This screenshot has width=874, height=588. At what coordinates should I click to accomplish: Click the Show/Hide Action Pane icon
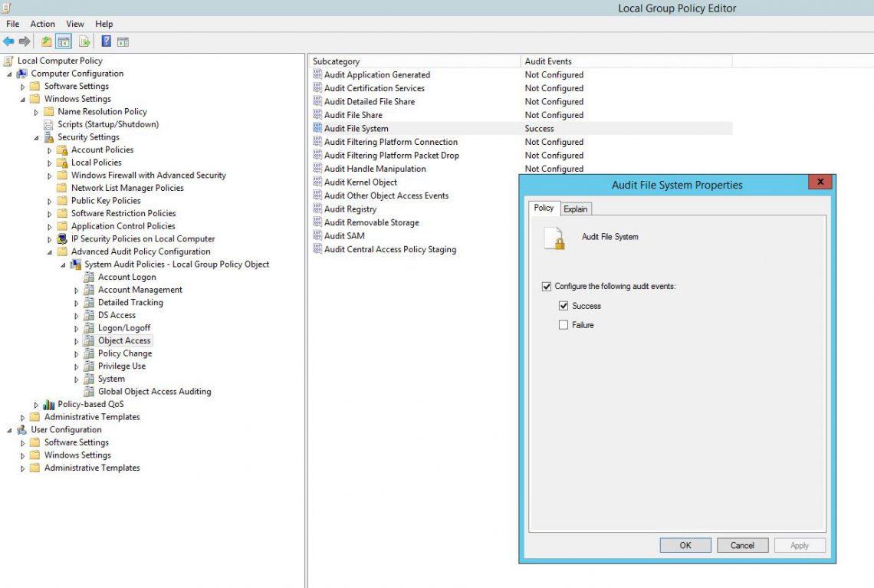[x=123, y=41]
